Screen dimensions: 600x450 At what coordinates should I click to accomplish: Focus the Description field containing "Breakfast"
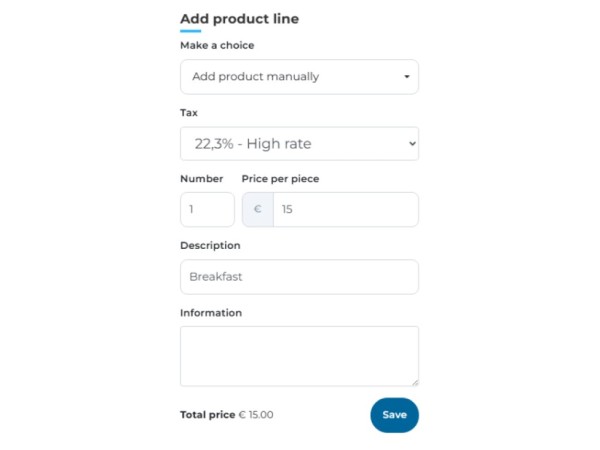299,277
